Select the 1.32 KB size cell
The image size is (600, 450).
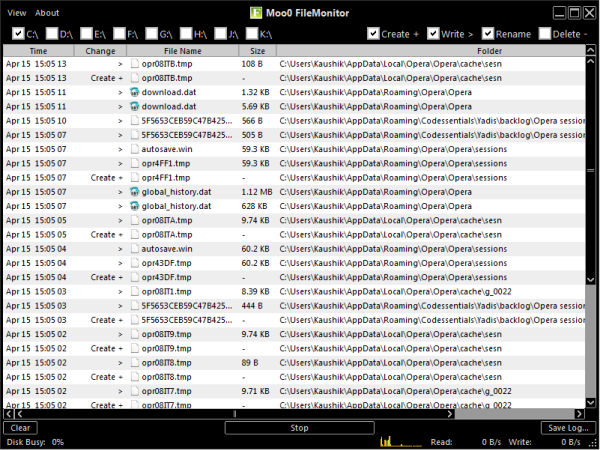click(x=255, y=92)
